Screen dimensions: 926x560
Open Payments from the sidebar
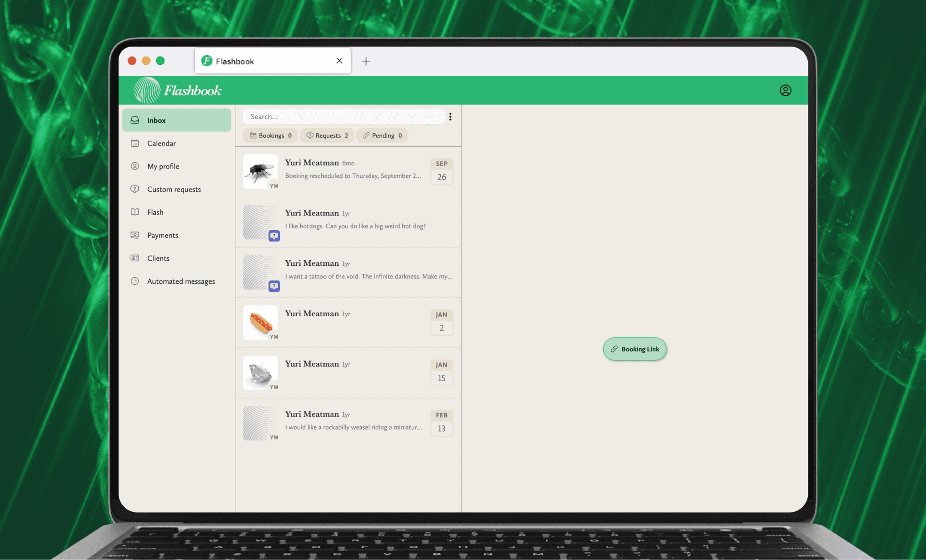pyautogui.click(x=162, y=236)
